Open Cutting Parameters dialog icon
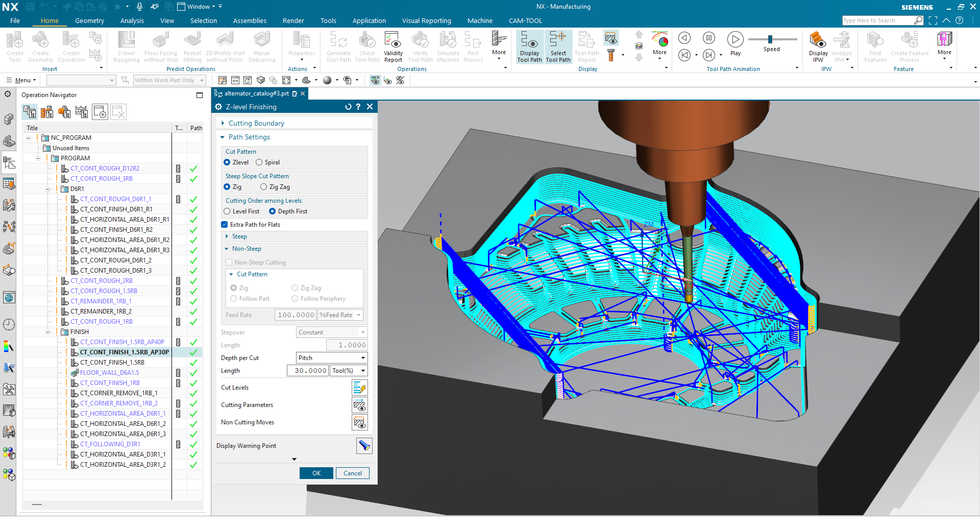 pyautogui.click(x=359, y=405)
